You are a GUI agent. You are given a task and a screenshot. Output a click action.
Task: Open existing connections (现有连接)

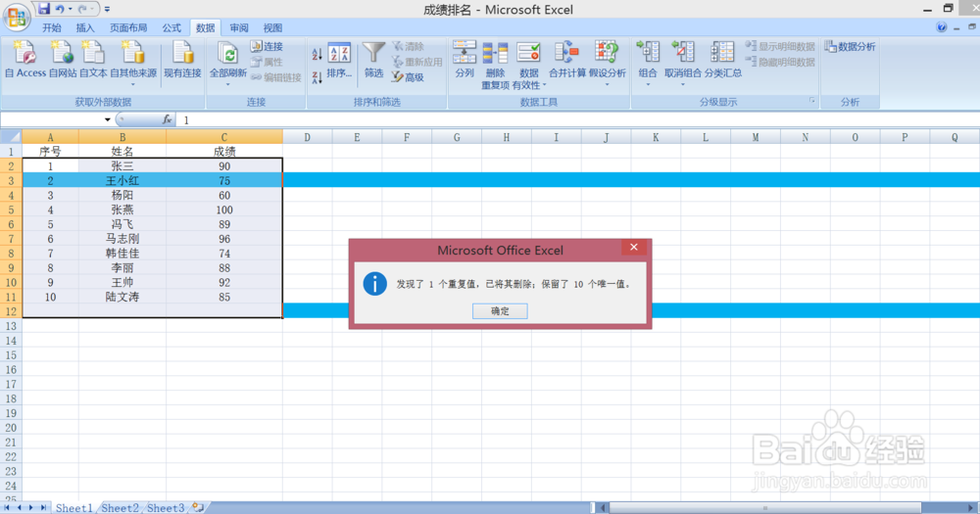click(182, 60)
